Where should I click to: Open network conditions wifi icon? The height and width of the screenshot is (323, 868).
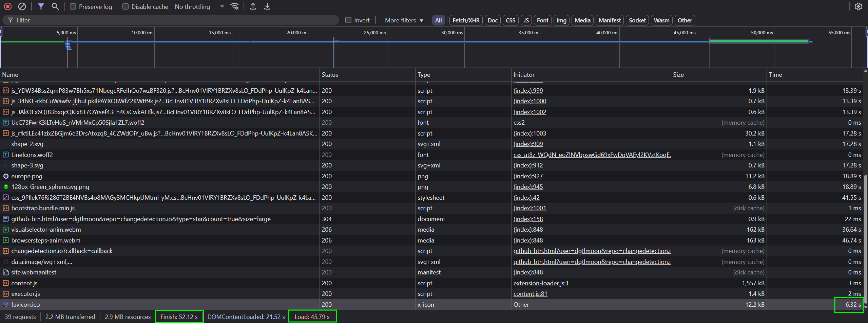pyautogui.click(x=234, y=6)
